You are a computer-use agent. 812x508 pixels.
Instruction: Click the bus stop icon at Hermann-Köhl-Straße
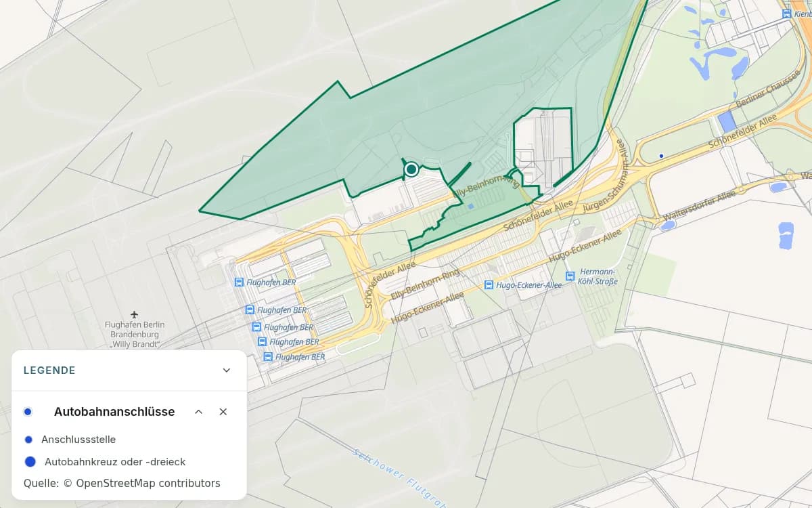pos(570,276)
